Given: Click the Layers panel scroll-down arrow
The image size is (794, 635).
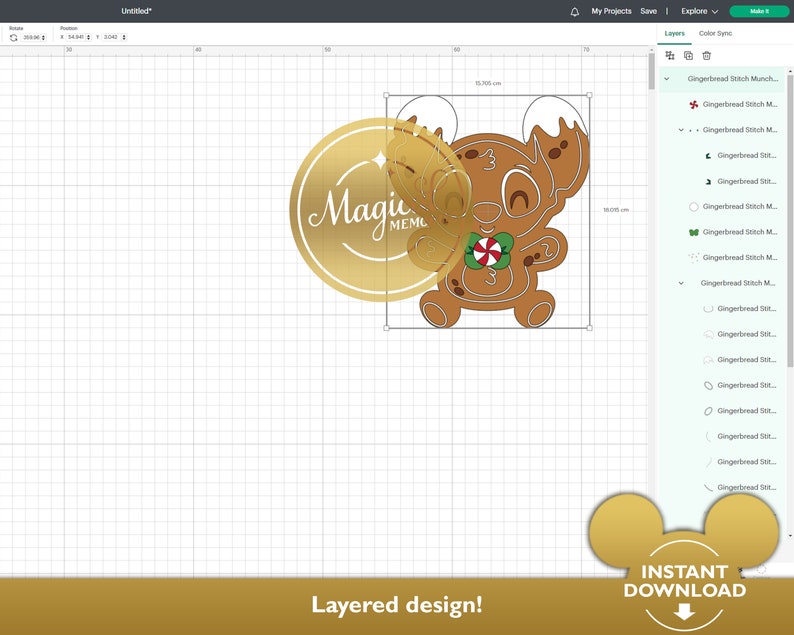Looking at the screenshot, I should click(790, 536).
